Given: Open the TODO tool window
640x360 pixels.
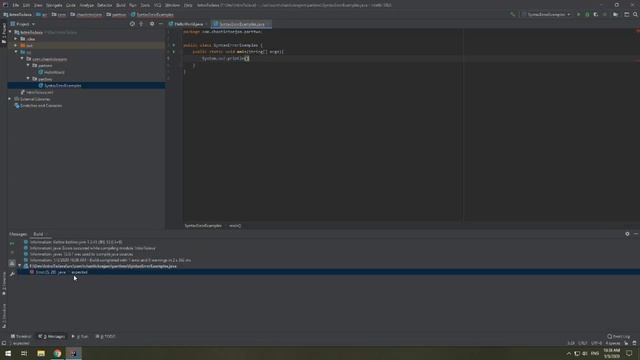Looking at the screenshot, I should [x=106, y=336].
